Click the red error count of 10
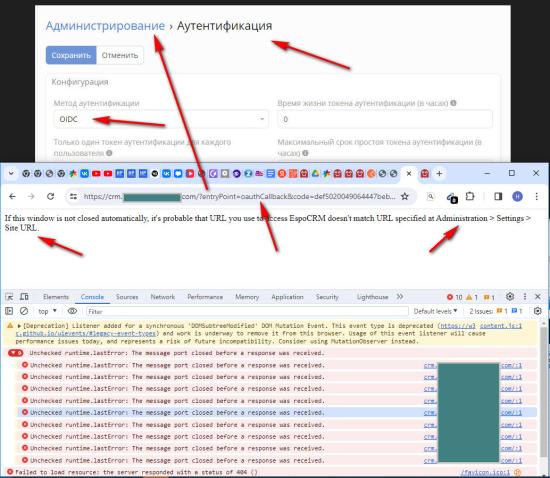The width and height of the screenshot is (550, 478). [x=455, y=297]
